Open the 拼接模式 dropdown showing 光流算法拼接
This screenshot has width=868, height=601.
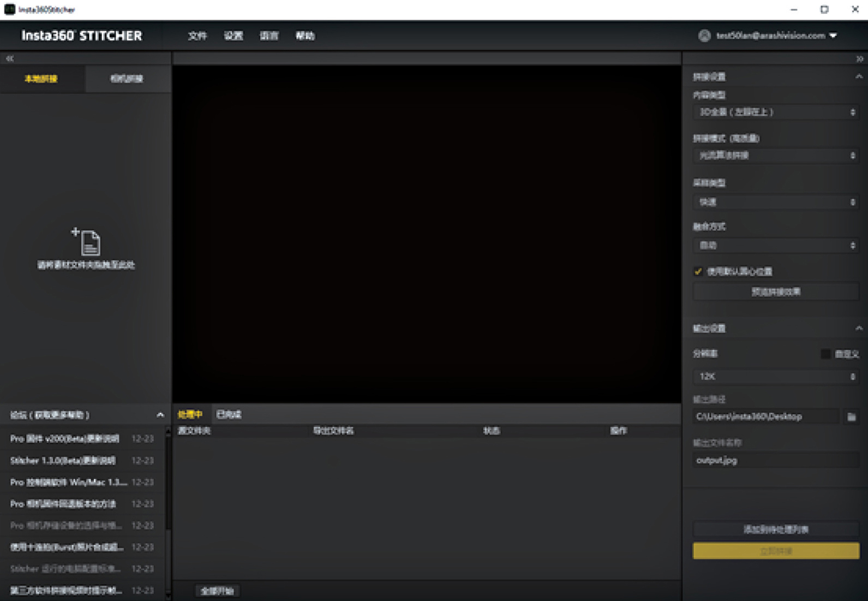click(775, 156)
